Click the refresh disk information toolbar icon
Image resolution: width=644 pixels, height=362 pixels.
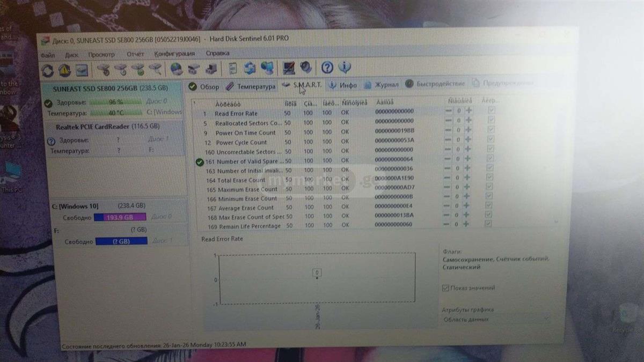(48, 71)
